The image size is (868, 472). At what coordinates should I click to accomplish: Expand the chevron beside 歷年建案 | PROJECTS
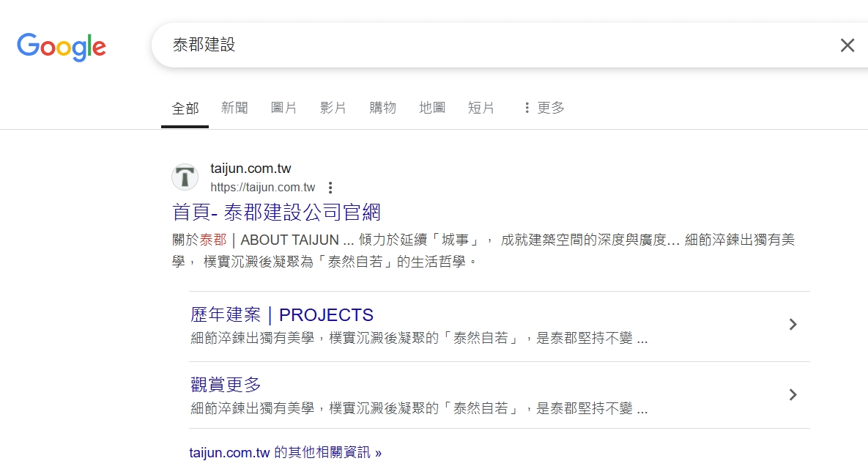[793, 325]
